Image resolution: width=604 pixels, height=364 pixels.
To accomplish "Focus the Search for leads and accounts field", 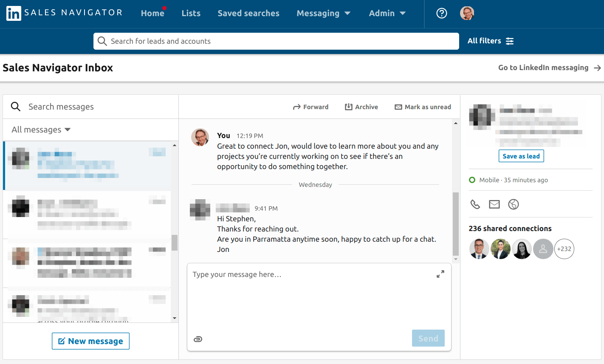I will click(x=276, y=41).
